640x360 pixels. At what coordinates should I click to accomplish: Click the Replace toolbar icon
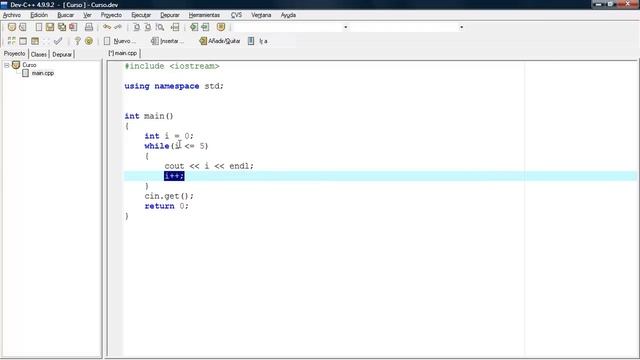148,27
